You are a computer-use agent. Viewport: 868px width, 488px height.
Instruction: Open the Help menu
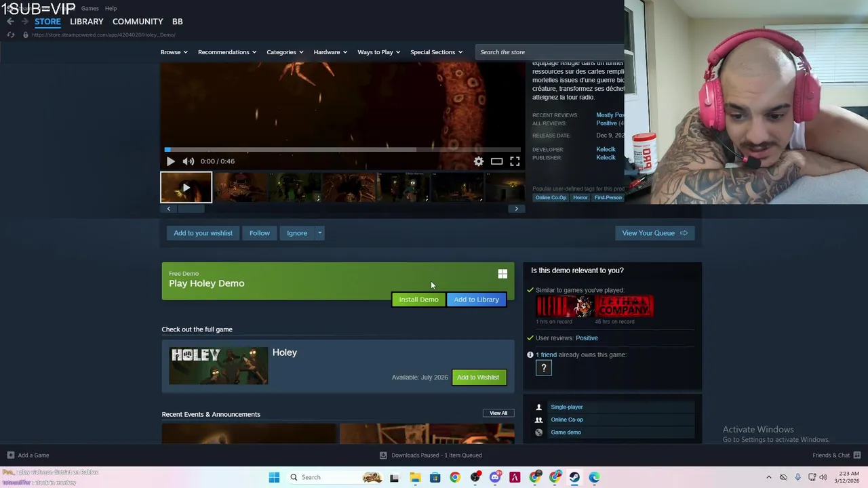point(111,8)
